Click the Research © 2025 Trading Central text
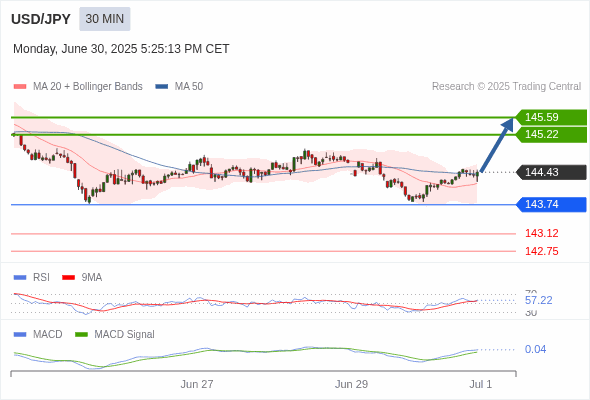 [x=506, y=87]
